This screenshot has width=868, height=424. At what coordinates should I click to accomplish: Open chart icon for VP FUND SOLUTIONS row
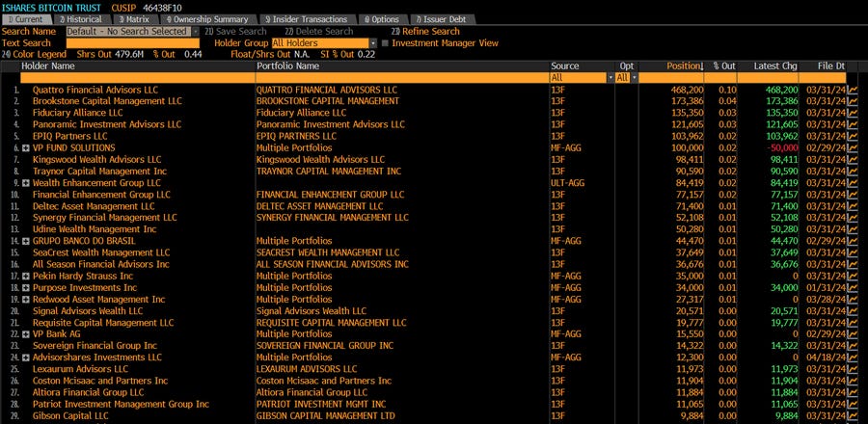[x=853, y=147]
